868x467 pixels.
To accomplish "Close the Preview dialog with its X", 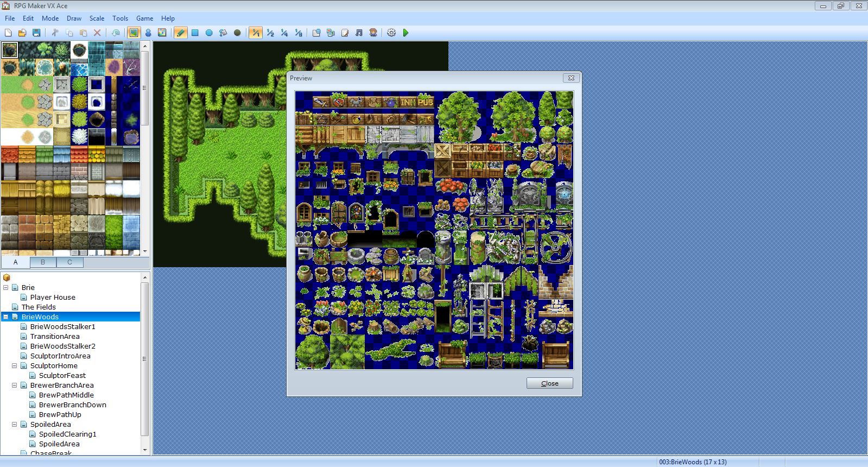I will tap(571, 78).
